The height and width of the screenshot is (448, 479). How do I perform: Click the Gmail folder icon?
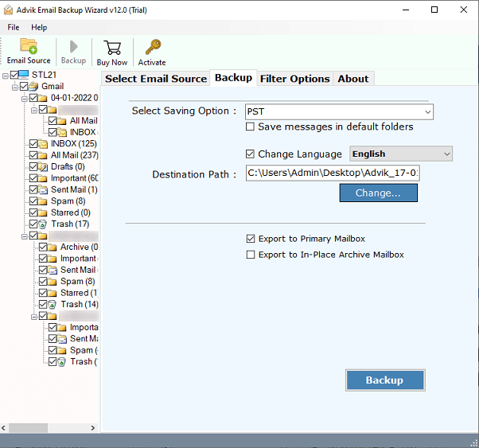click(x=33, y=87)
